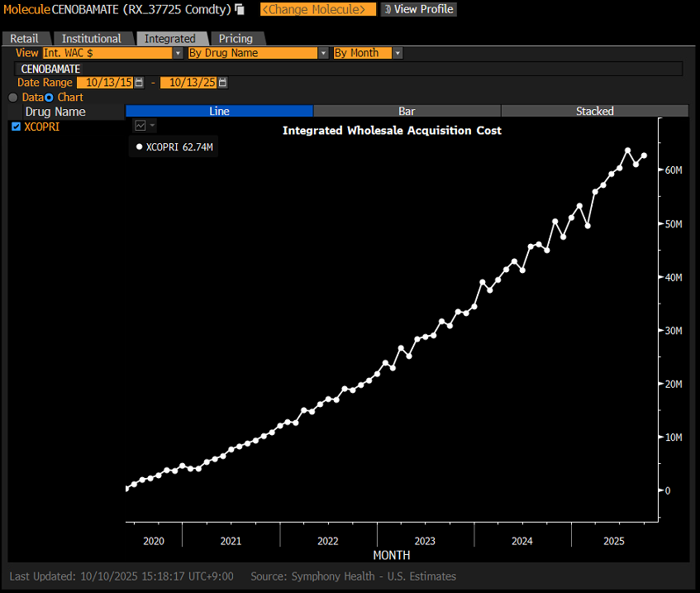Click last data point on XCOPRI line

coord(644,155)
